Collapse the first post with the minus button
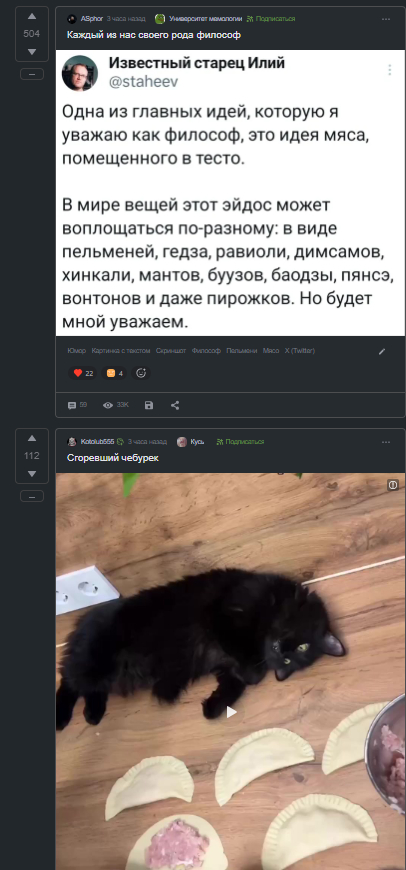The height and width of the screenshot is (870, 406). pyautogui.click(x=32, y=74)
